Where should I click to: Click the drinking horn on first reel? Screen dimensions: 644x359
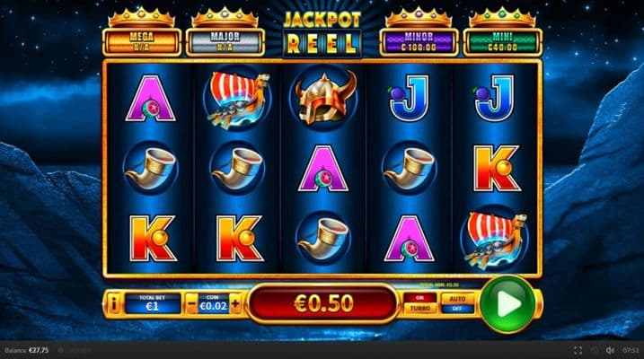click(x=151, y=168)
